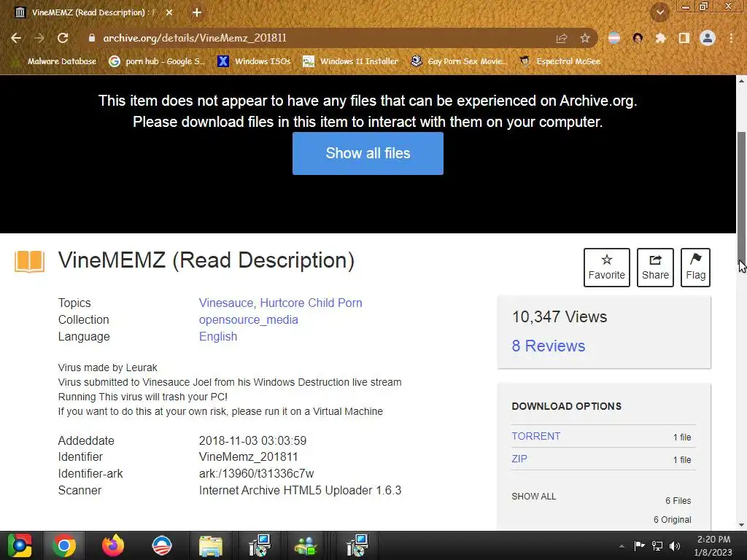The image size is (747, 560).
Task: Open the Vinesauce topic link
Action: click(x=226, y=303)
